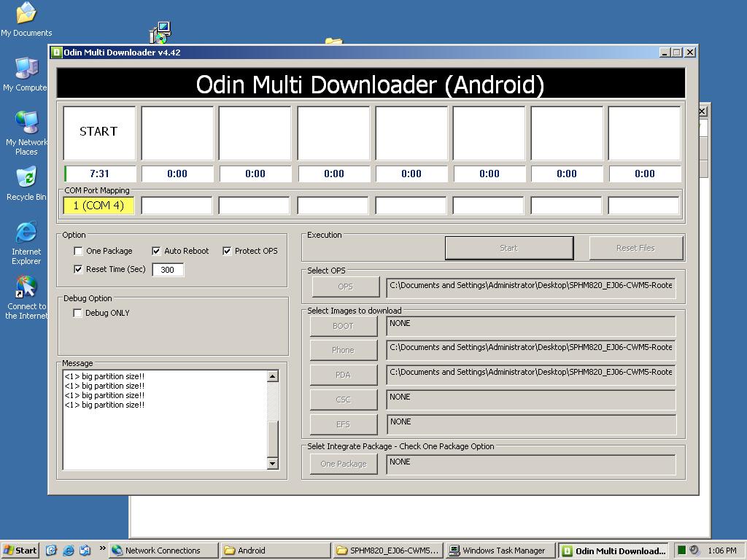Click the Outlook Express quick launch icon
The height and width of the screenshot is (560, 747).
point(85,551)
